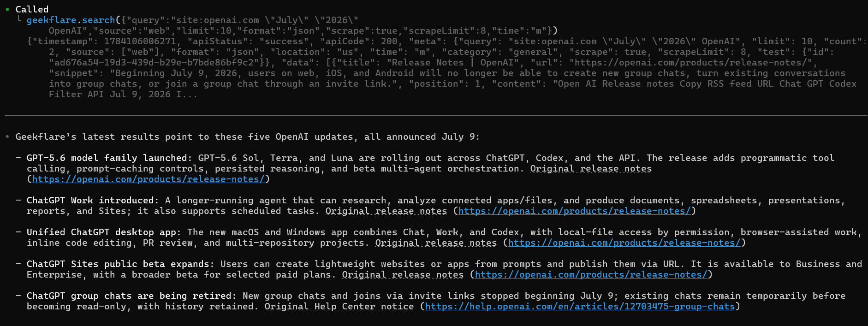Click "Original release notes" text in GPT-5.6 item
868x326 pixels.
pyautogui.click(x=591, y=169)
